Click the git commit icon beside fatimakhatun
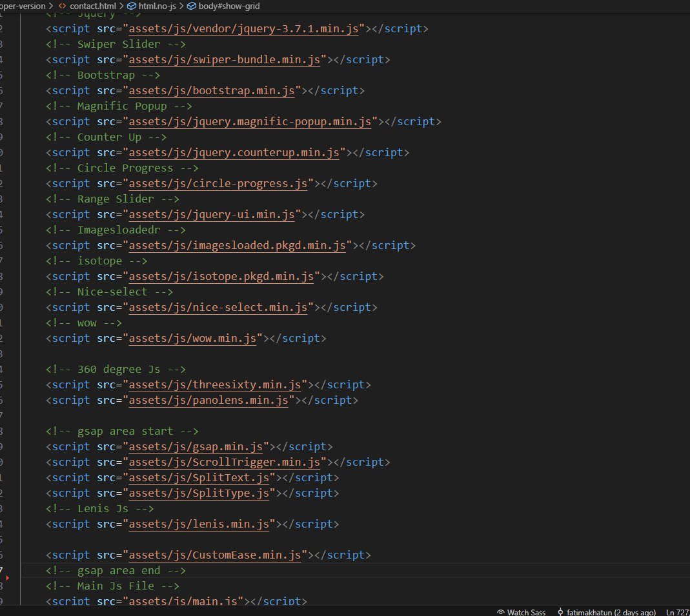Image resolution: width=690 pixels, height=616 pixels. click(x=560, y=612)
